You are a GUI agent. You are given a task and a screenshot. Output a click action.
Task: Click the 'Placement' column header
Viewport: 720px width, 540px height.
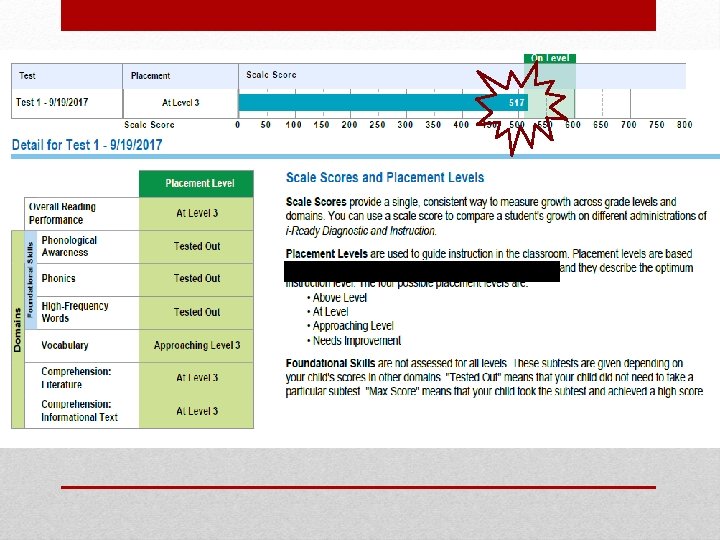click(x=180, y=76)
